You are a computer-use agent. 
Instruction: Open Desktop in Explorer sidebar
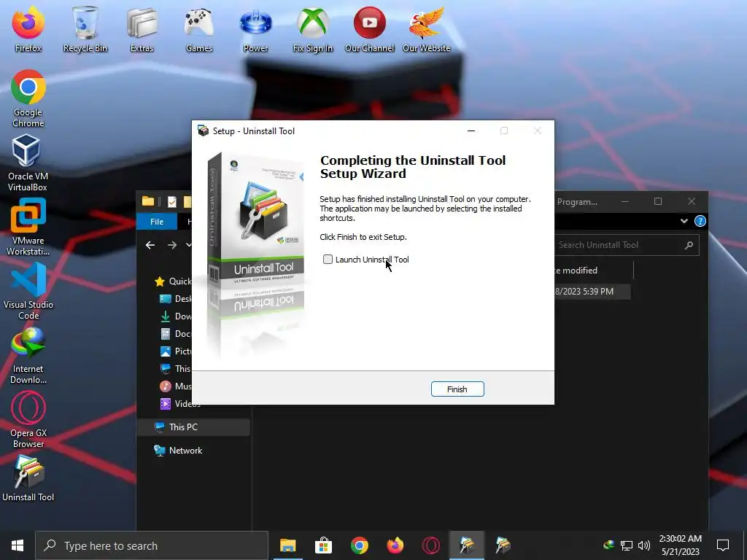pyautogui.click(x=175, y=298)
